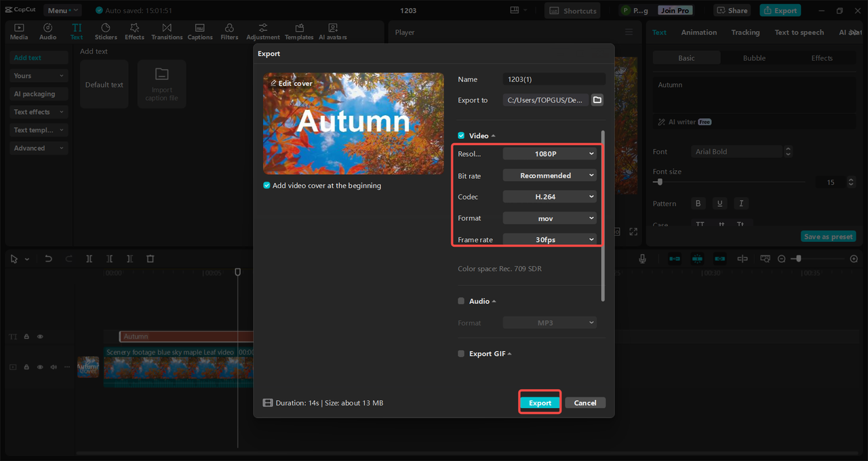Click the timeline zoom slider handle

799,259
